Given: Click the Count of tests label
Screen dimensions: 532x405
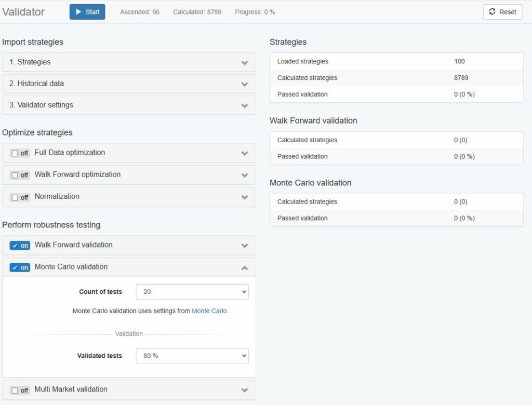Looking at the screenshot, I should [100, 292].
